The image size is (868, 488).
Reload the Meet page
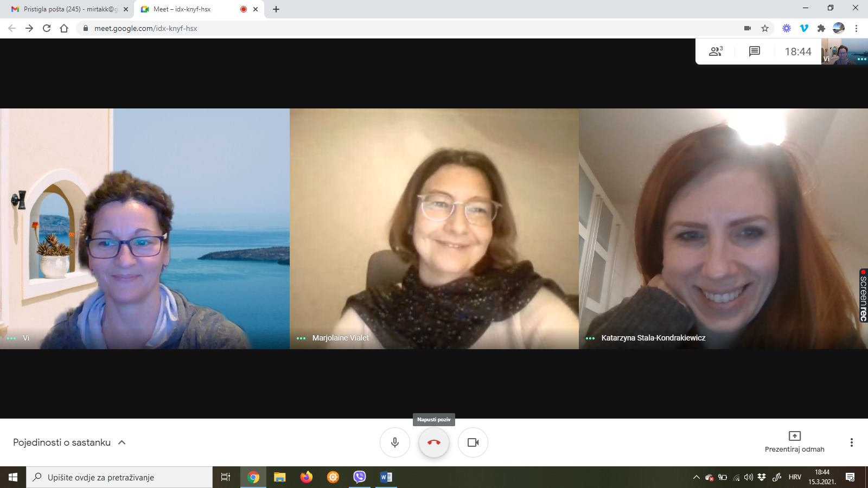(x=47, y=28)
